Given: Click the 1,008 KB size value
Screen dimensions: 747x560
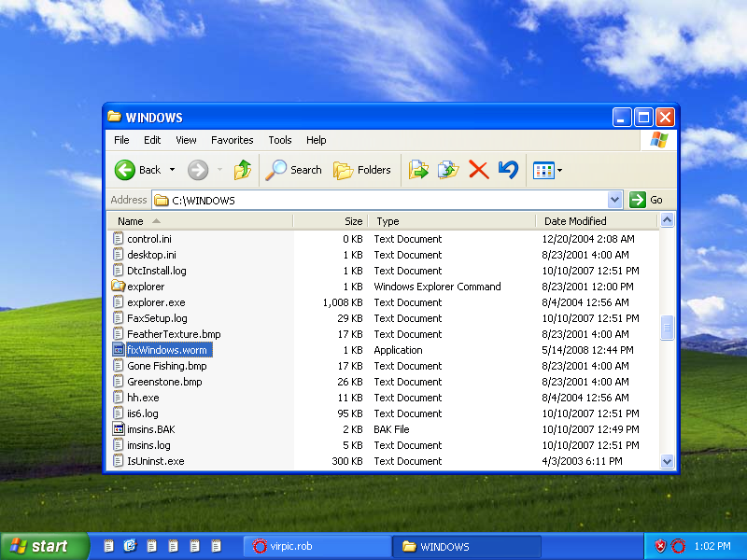Looking at the screenshot, I should click(x=343, y=302).
